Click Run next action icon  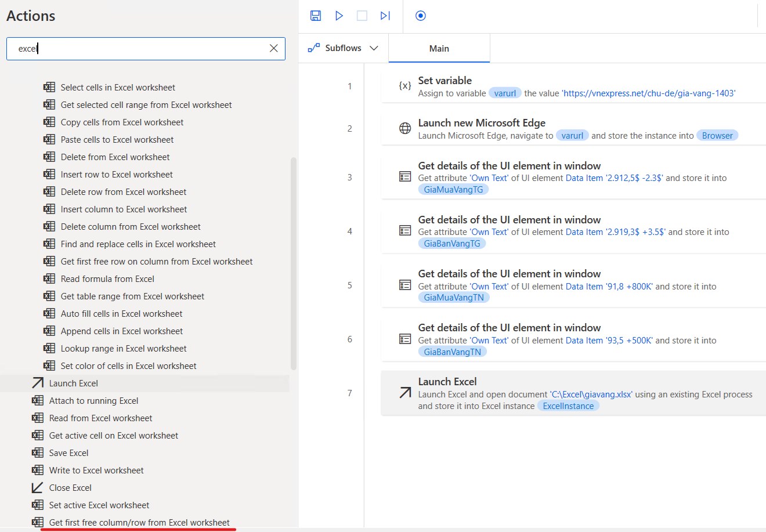[385, 16]
